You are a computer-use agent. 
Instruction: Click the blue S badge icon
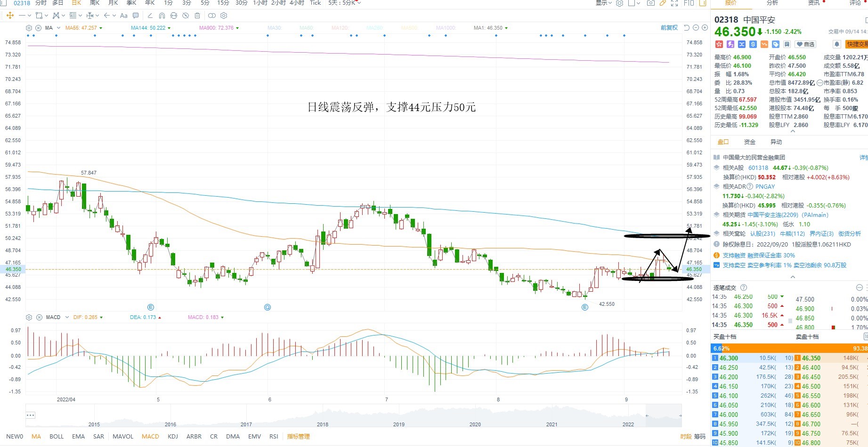(753, 44)
